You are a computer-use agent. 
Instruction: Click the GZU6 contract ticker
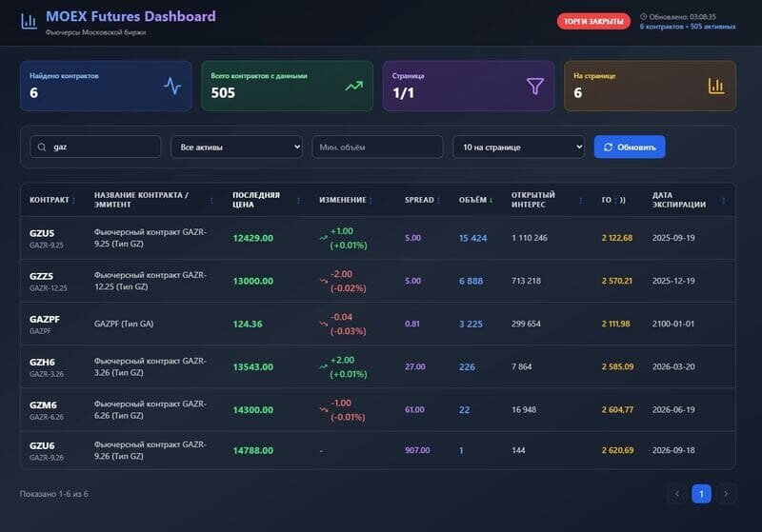pyautogui.click(x=42, y=445)
